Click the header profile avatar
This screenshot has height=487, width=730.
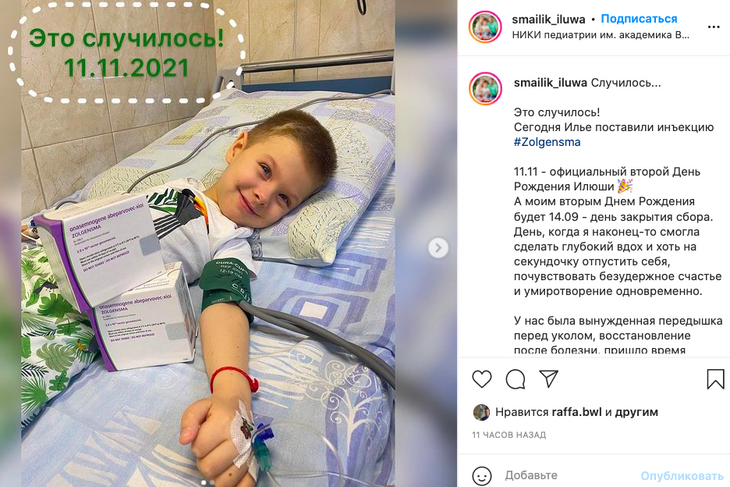(x=485, y=27)
